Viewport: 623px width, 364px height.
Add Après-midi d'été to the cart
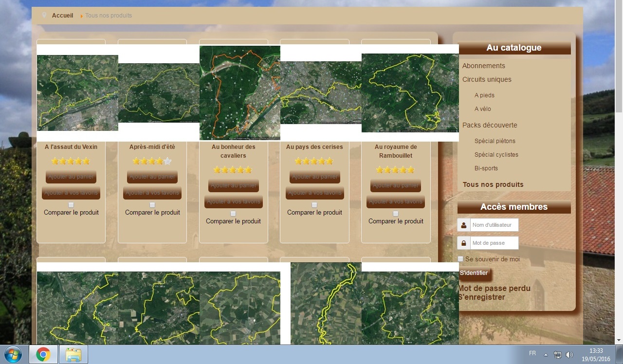(152, 177)
